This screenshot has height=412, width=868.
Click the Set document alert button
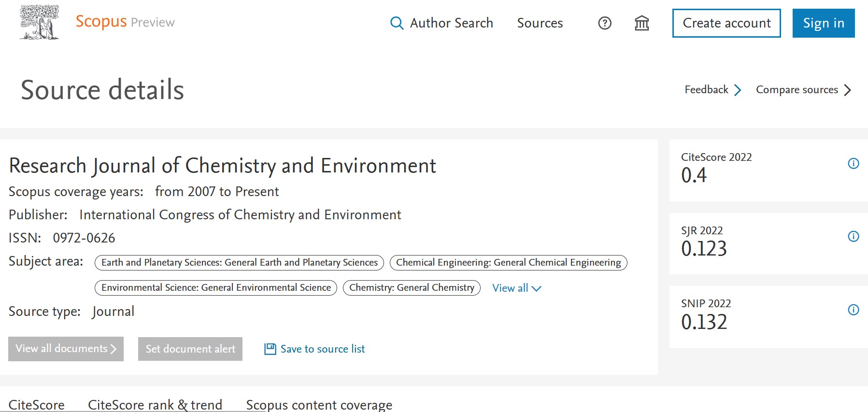click(190, 349)
